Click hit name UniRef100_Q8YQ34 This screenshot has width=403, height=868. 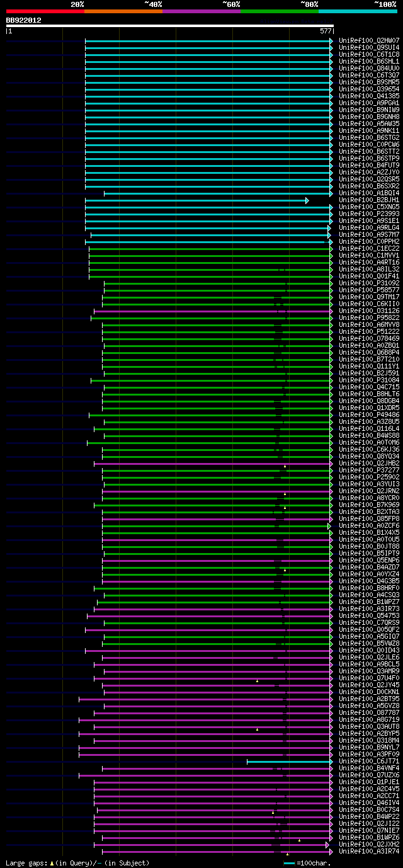[x=369, y=456]
